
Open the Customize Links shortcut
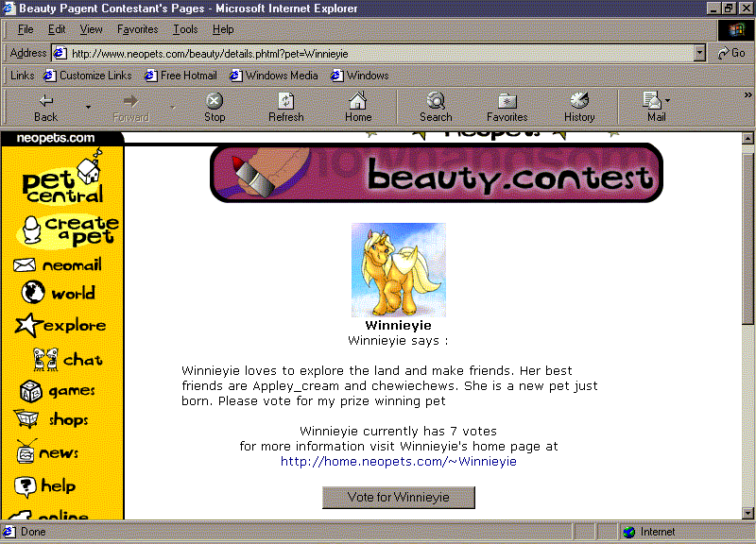pyautogui.click(x=87, y=76)
